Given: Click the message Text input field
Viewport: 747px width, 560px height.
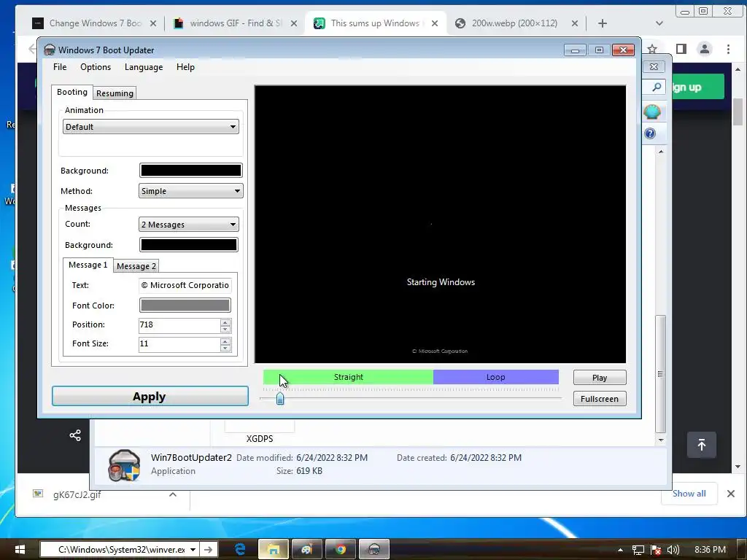Looking at the screenshot, I should pyautogui.click(x=185, y=285).
